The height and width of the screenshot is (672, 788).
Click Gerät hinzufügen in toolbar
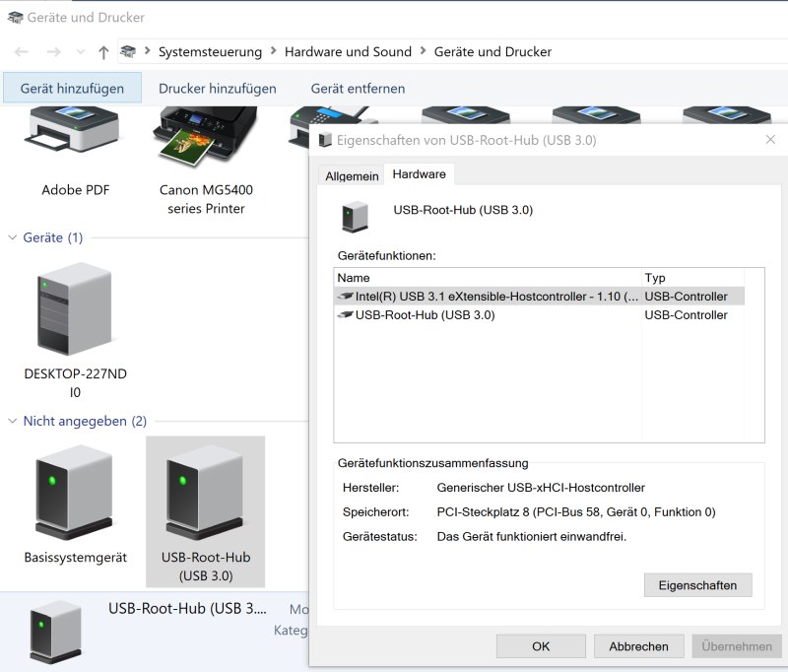click(72, 88)
